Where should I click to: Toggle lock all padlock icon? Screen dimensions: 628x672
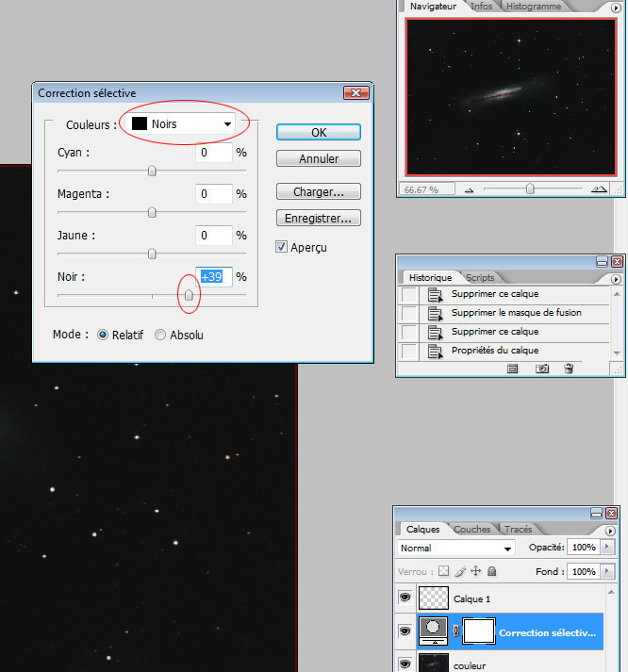coord(491,571)
